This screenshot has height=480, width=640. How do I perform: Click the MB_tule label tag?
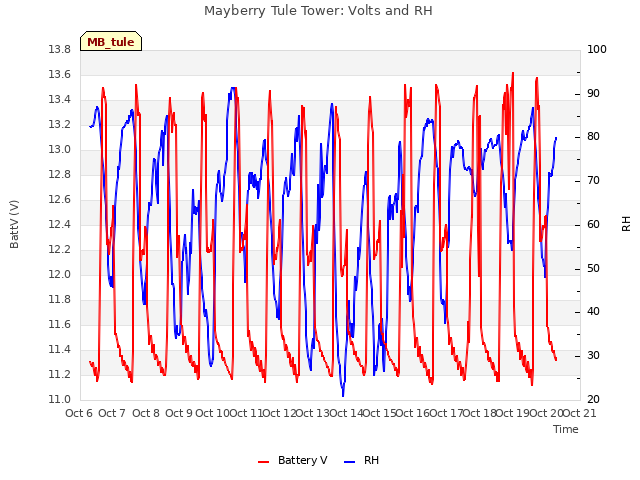(111, 42)
